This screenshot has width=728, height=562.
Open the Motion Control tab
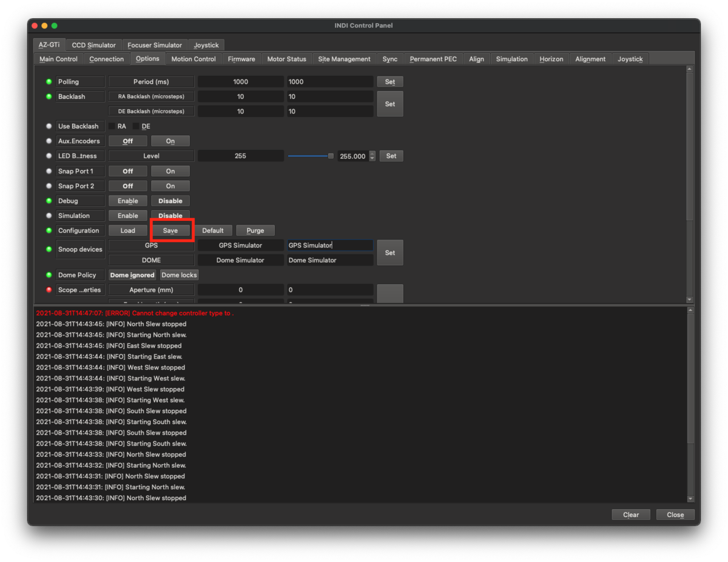194,59
